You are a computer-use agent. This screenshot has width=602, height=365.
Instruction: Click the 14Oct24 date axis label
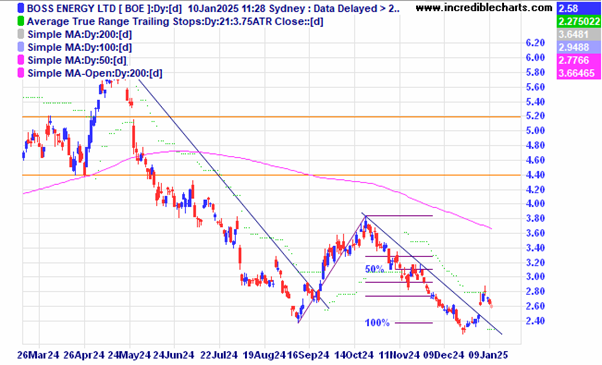click(354, 355)
